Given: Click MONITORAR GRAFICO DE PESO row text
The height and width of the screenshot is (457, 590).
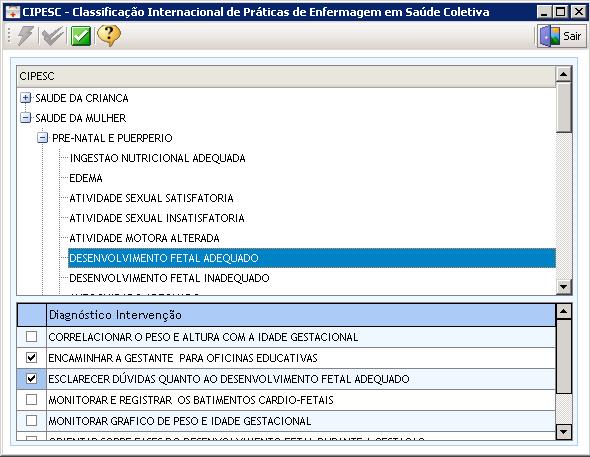Looking at the screenshot, I should click(x=179, y=421).
